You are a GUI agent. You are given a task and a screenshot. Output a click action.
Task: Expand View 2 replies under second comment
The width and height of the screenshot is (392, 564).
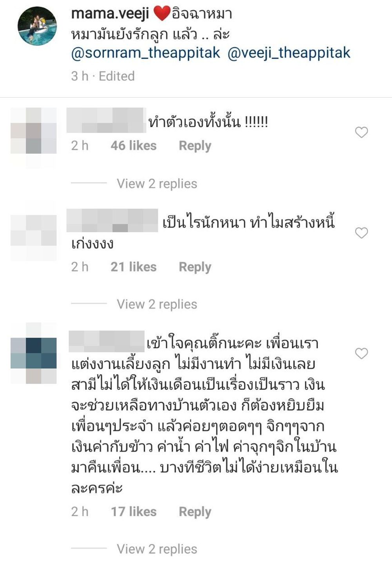pos(157,304)
